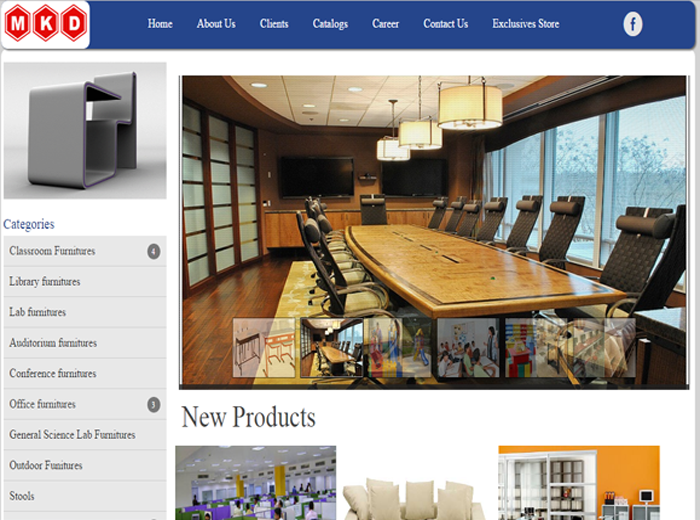The width and height of the screenshot is (700, 520).
Task: Open General Science Lab Furnitures category
Action: pos(72,435)
